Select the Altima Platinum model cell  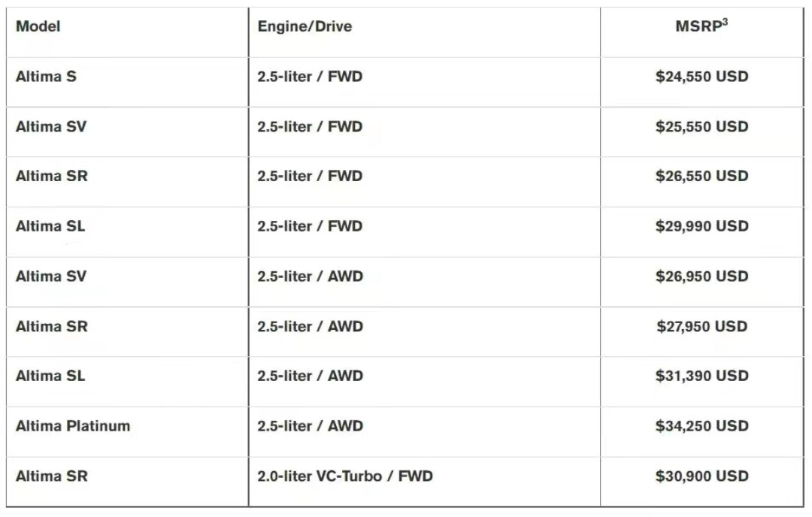73,425
